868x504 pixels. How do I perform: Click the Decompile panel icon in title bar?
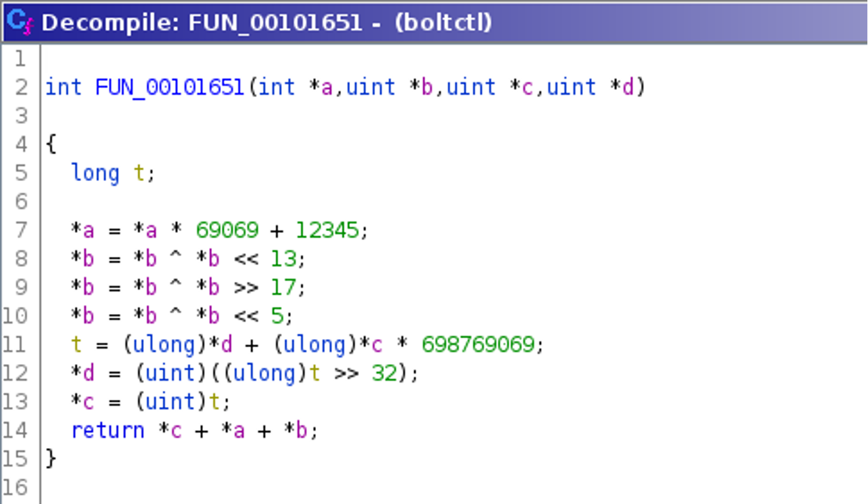[19, 22]
